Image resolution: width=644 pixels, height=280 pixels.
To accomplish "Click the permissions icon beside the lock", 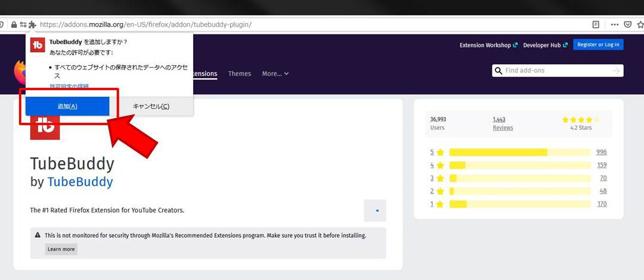I will click(23, 25).
